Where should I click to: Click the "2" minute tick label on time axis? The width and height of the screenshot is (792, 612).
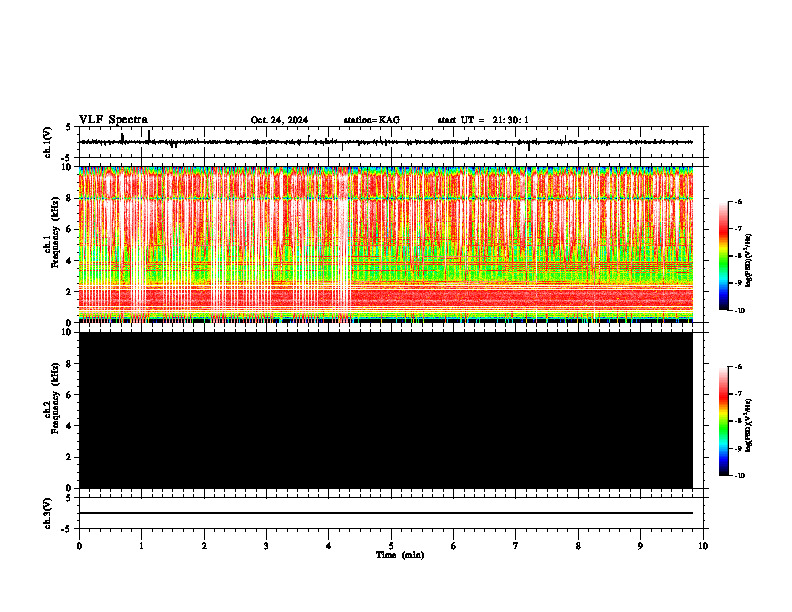click(x=204, y=546)
